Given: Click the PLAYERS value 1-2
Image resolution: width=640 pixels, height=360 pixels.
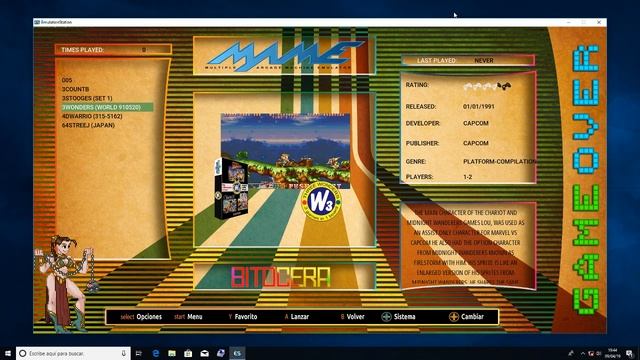Looking at the screenshot, I should (467, 177).
